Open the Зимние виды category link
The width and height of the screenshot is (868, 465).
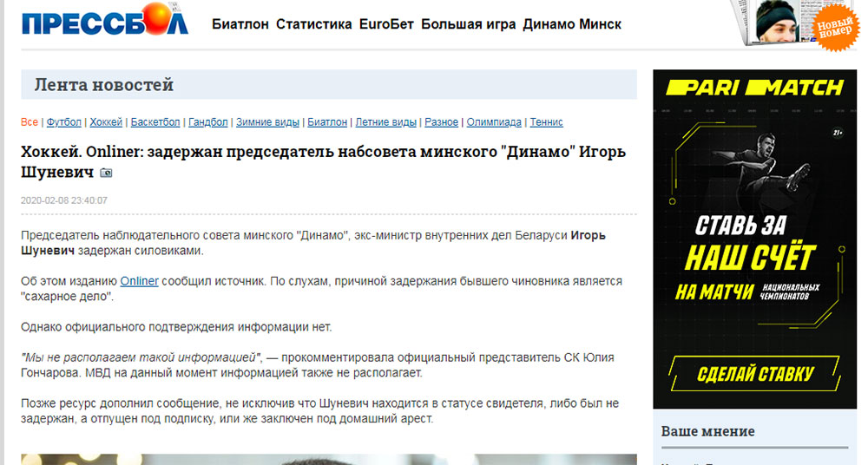(267, 122)
